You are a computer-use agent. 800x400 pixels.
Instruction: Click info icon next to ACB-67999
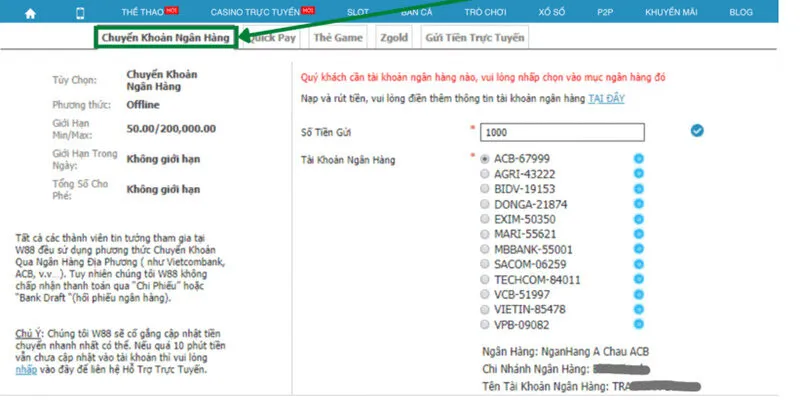(638, 158)
